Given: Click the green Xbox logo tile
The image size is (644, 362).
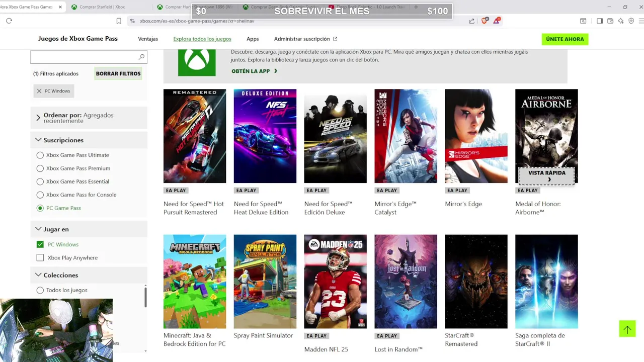Looking at the screenshot, I should 197,62.
